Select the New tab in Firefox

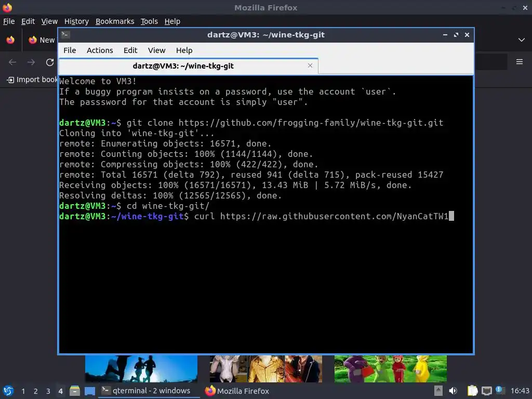click(42, 40)
